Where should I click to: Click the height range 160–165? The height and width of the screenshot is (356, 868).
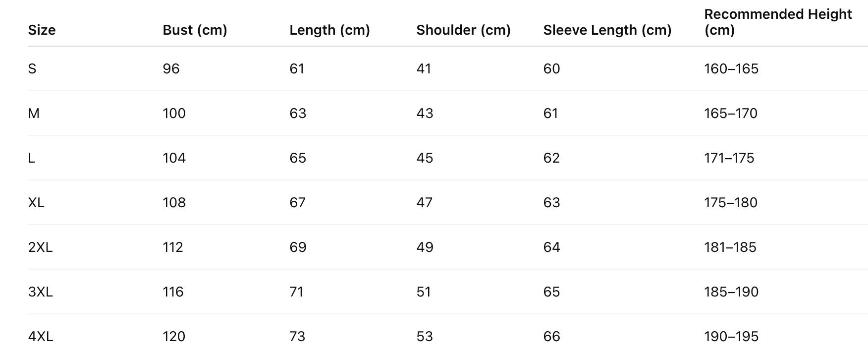pyautogui.click(x=731, y=69)
